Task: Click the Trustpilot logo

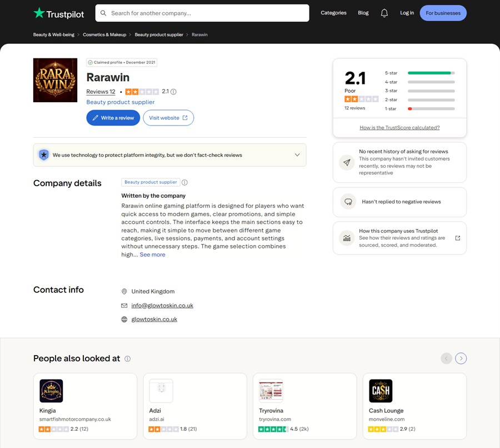Action: tap(59, 13)
